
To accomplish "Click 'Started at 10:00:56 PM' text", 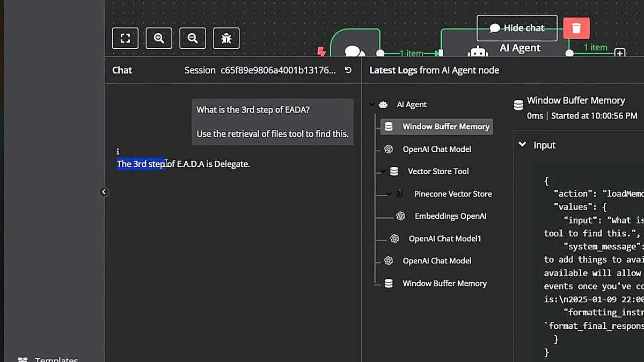I will pos(594,115).
